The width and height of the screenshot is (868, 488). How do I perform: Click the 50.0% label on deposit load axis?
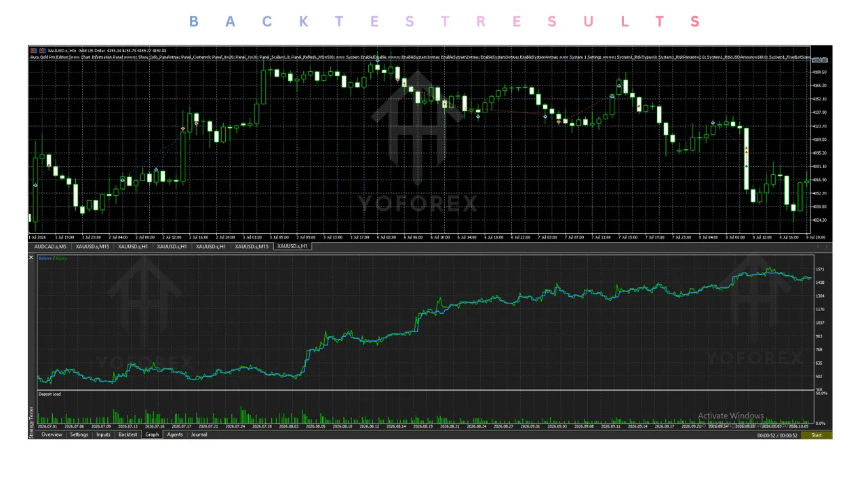(x=821, y=393)
